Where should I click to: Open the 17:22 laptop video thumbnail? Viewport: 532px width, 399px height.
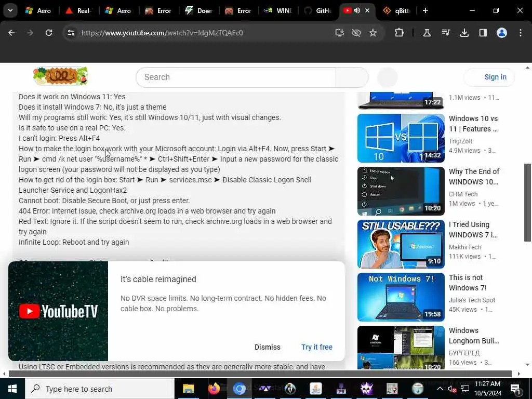[x=401, y=100]
